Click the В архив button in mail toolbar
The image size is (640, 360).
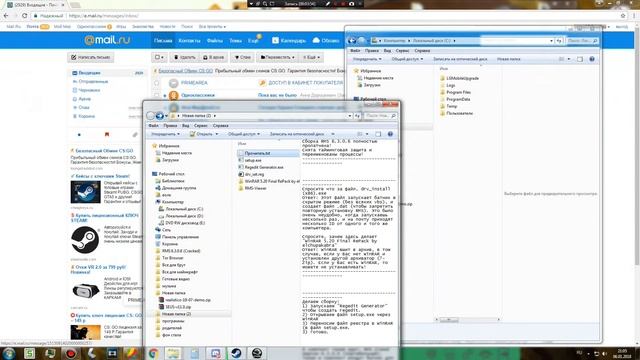[x=213, y=57]
